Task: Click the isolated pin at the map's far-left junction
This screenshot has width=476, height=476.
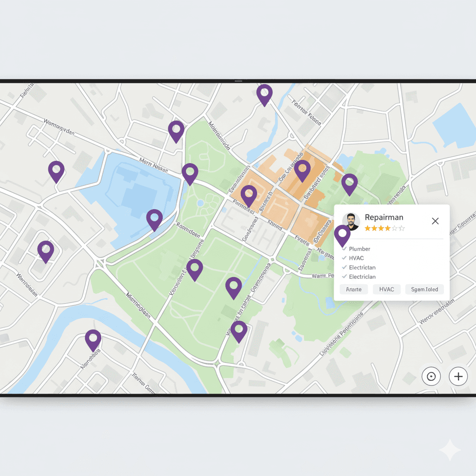Action: pyautogui.click(x=56, y=171)
